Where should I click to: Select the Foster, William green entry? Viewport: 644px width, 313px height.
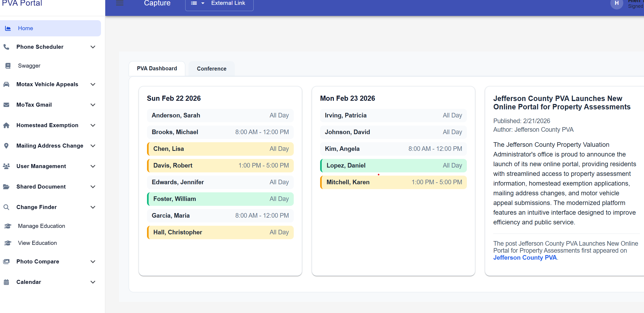pyautogui.click(x=220, y=199)
